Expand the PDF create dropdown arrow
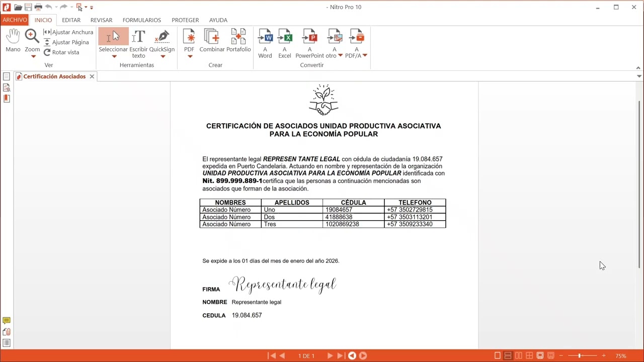The height and width of the screenshot is (362, 644). point(190,56)
